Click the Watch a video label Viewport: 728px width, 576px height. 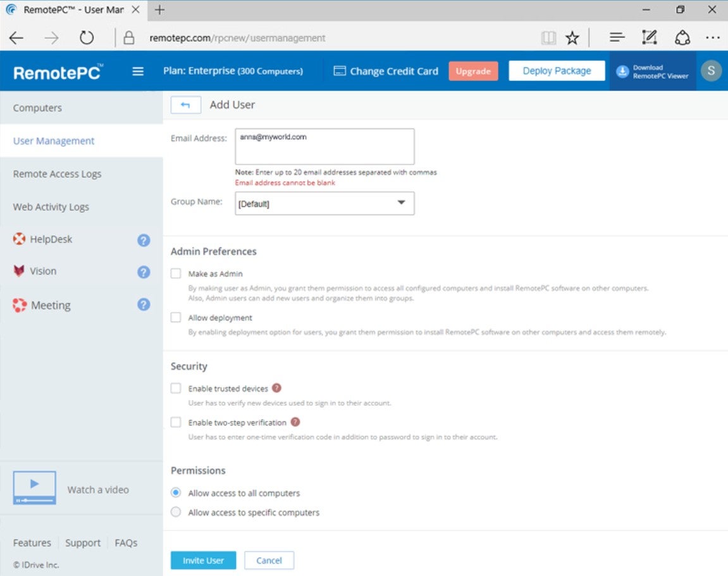(x=98, y=490)
